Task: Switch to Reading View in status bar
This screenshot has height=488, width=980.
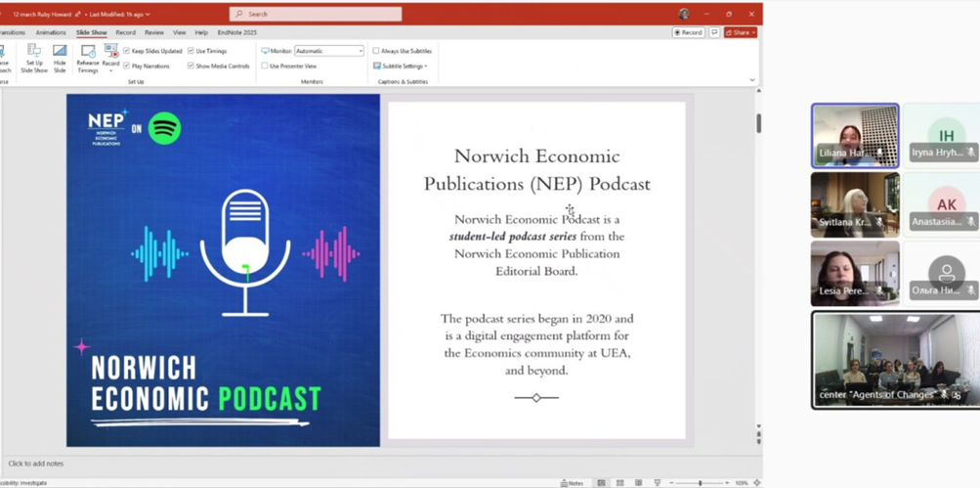Action: pos(637,483)
